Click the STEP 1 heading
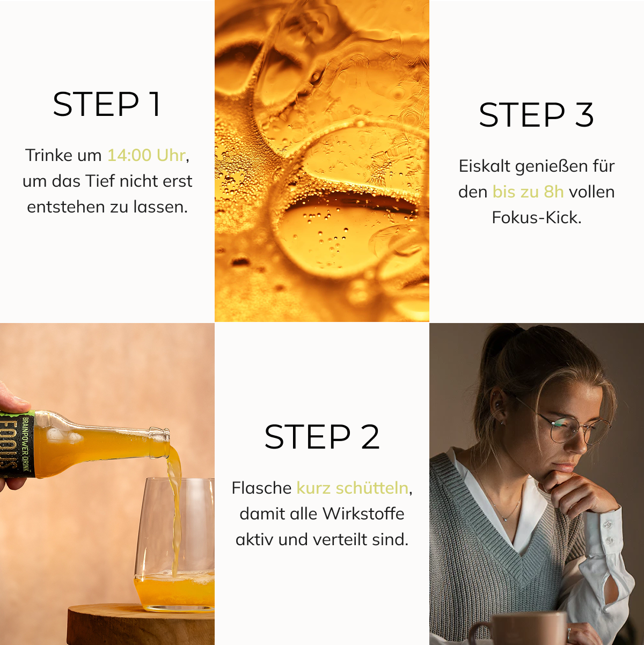 107,104
